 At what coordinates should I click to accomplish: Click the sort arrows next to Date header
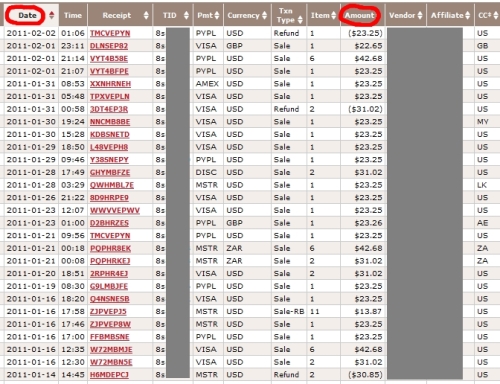tap(51, 15)
